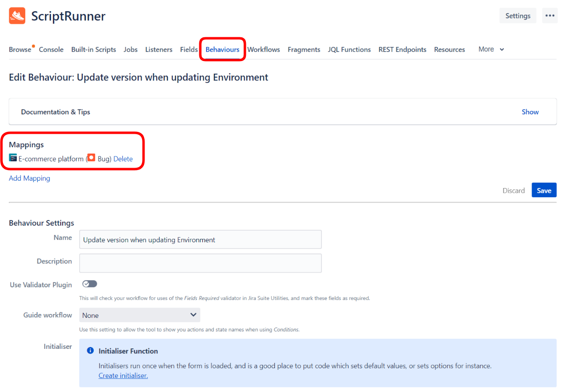Open the three-dots more actions menu
This screenshot has width=563, height=392.
coord(549,16)
